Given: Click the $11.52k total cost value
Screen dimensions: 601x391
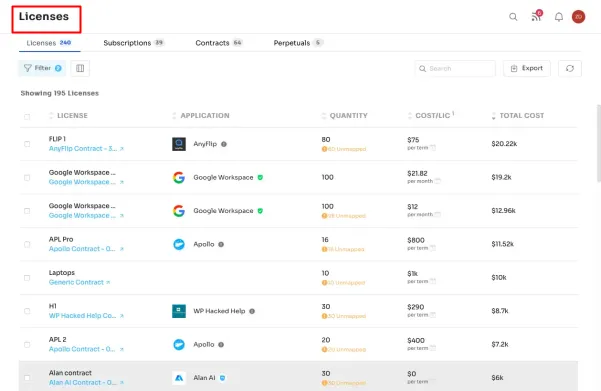Looking at the screenshot, I should click(502, 244).
